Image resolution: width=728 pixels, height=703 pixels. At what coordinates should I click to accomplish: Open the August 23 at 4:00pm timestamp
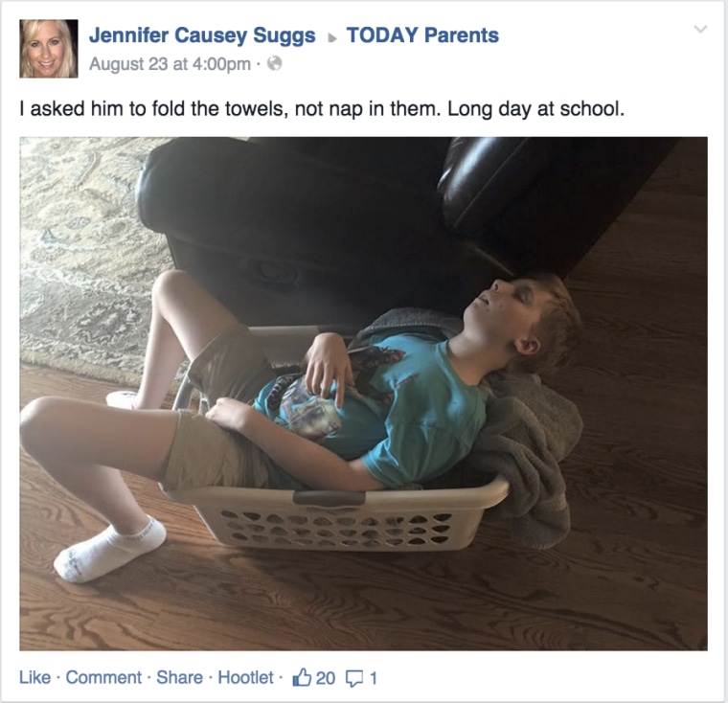tap(170, 64)
